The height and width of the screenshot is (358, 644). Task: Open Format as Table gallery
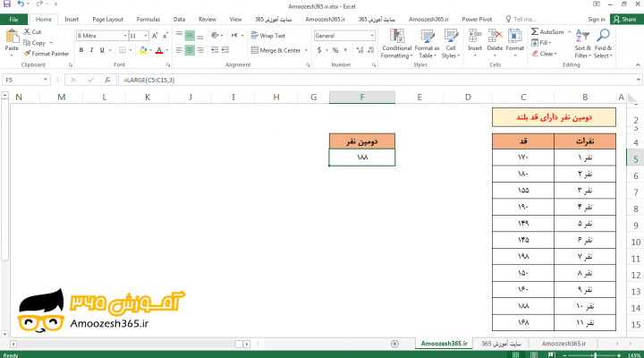tap(428, 44)
